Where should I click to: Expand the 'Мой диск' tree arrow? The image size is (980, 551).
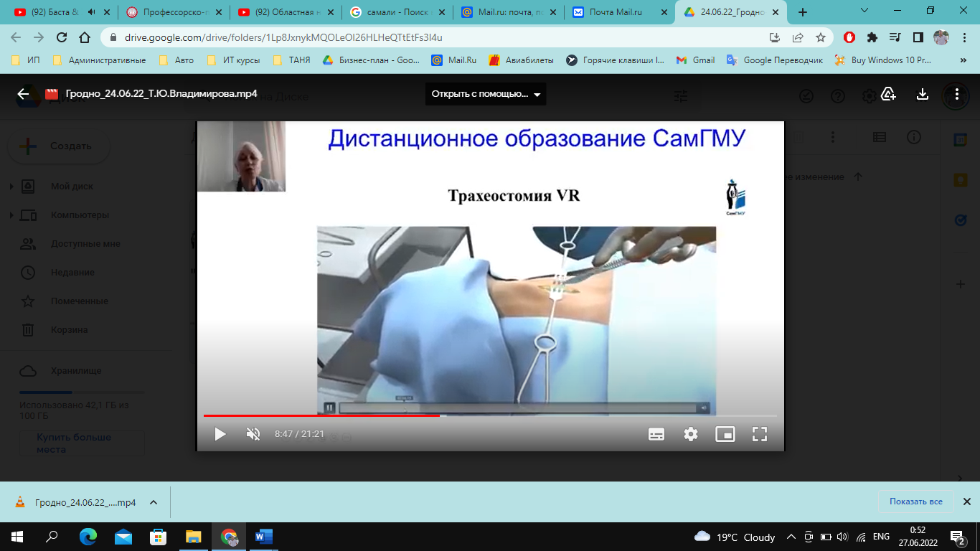(11, 187)
